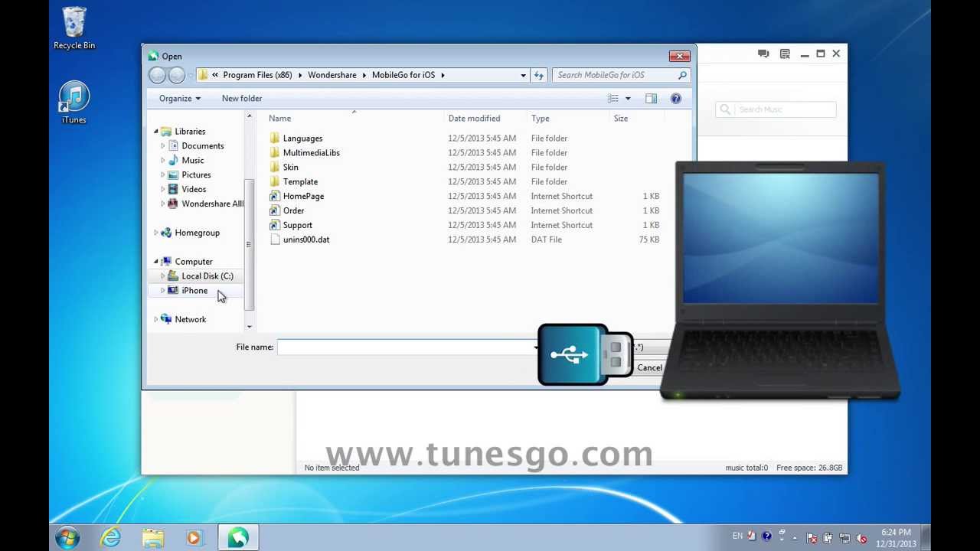The width and height of the screenshot is (980, 551).
Task: Open the address bar path history dropdown
Action: 523,75
